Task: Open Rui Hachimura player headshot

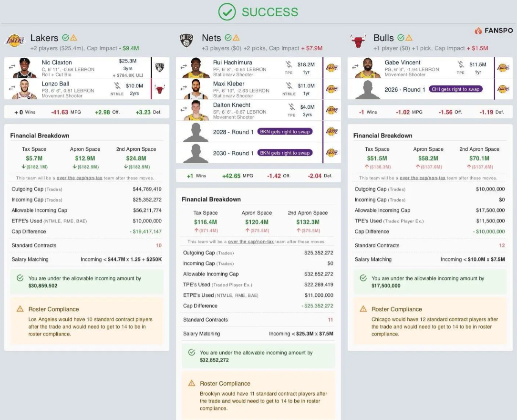Action: click(196, 68)
